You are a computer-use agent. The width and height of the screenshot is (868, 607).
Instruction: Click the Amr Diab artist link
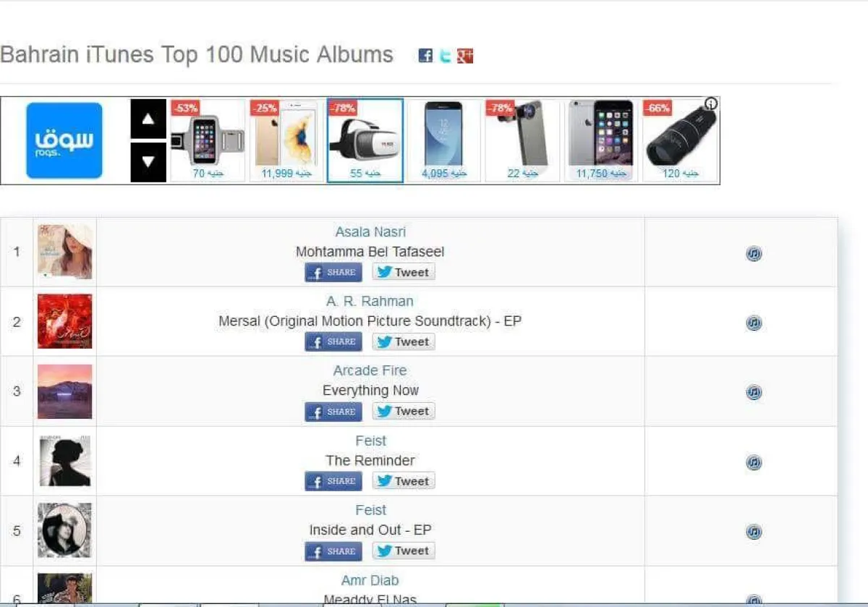(370, 580)
